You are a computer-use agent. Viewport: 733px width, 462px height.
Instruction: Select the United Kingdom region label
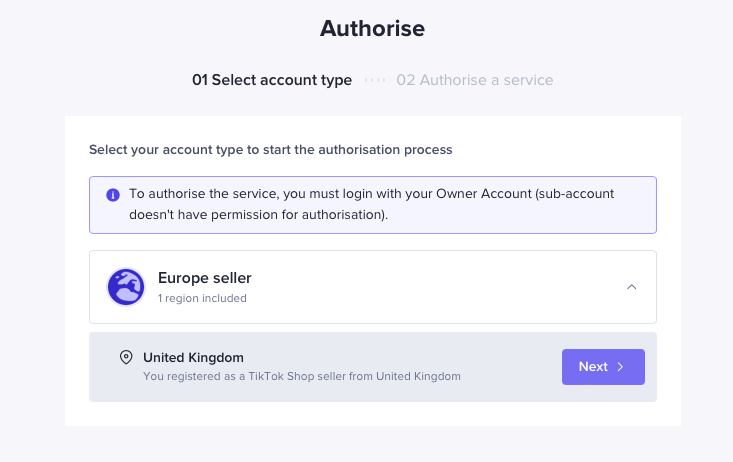click(x=193, y=357)
